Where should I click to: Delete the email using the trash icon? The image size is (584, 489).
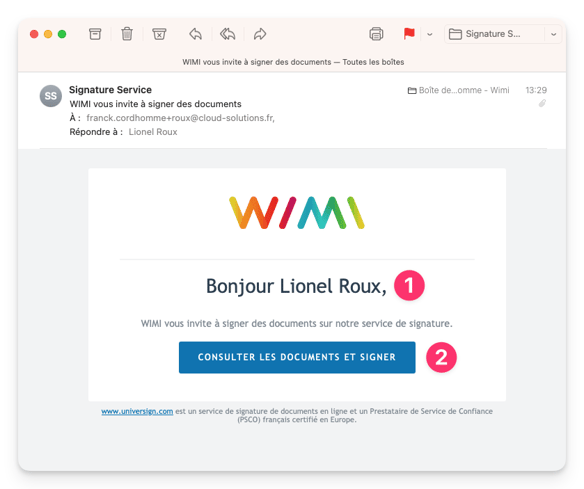pyautogui.click(x=127, y=34)
